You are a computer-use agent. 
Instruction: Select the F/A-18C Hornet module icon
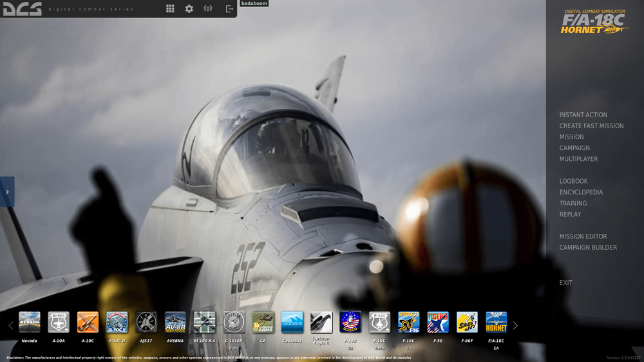pyautogui.click(x=496, y=322)
